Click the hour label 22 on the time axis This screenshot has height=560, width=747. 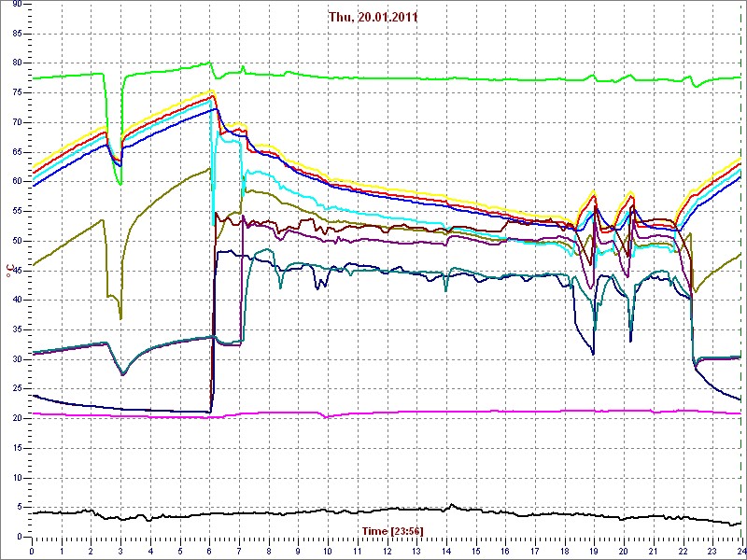683,551
